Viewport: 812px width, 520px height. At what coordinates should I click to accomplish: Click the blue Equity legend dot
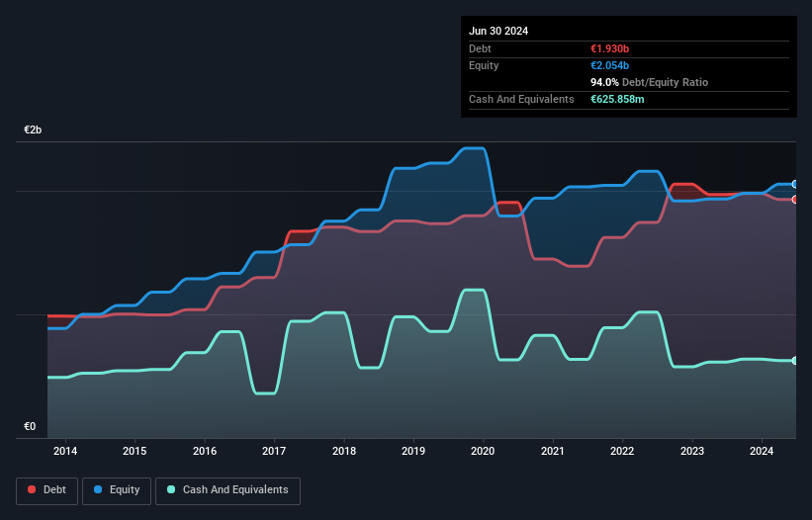pos(98,489)
